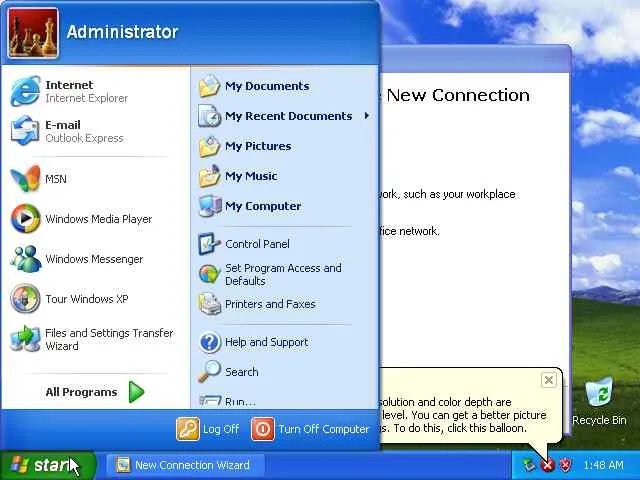Select the Printers and Faxes label
640x480 pixels.
point(270,304)
